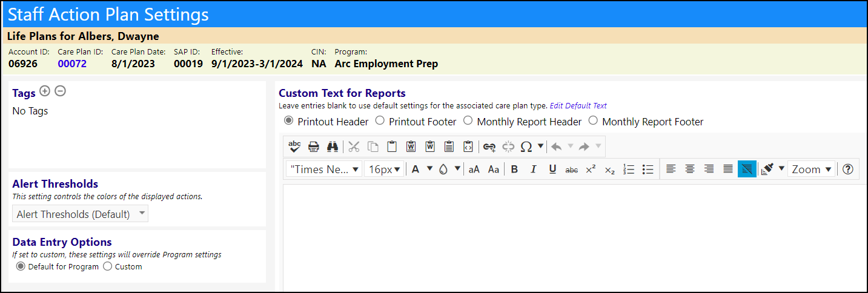The width and height of the screenshot is (868, 293).
Task: Click the SAP ID value 00019
Action: click(188, 64)
